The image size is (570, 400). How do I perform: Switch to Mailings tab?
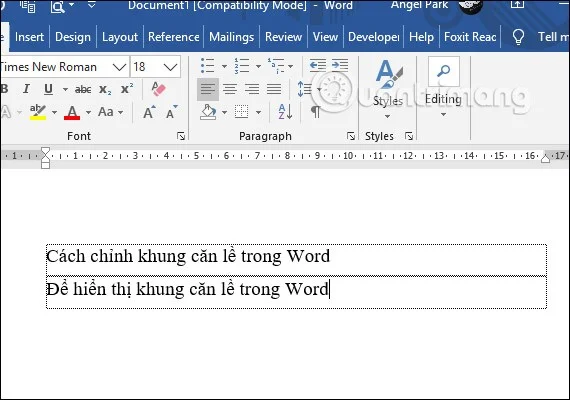click(232, 37)
